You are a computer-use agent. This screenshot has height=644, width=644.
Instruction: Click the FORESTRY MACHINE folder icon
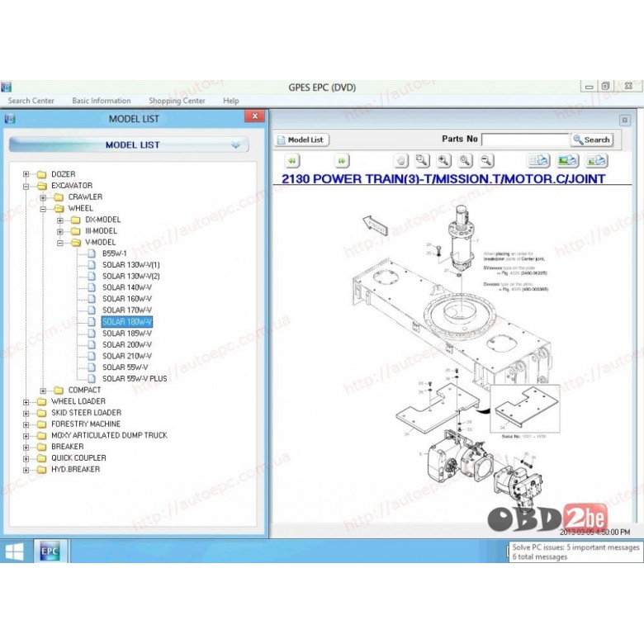tap(41, 424)
